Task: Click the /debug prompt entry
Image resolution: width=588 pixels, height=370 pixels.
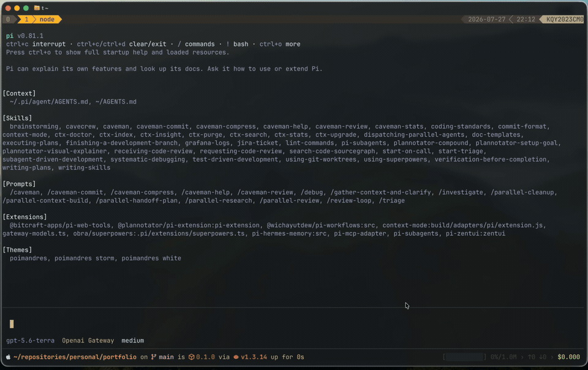Action: pos(312,192)
